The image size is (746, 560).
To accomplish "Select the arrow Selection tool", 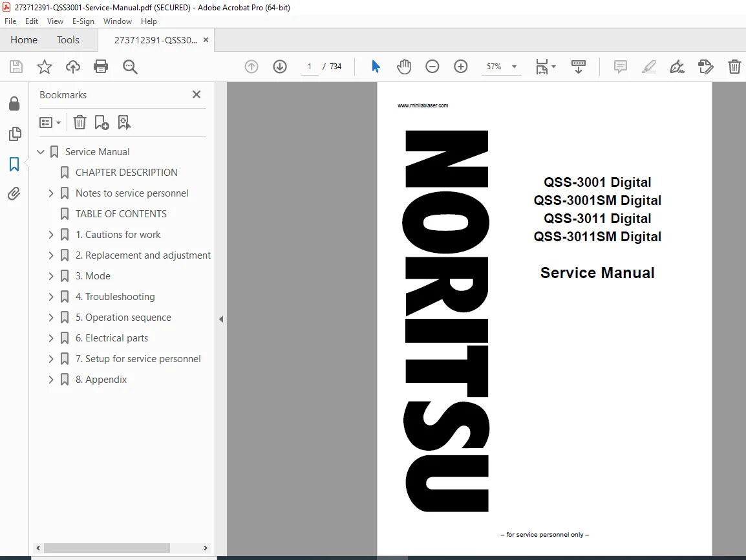I will [376, 67].
